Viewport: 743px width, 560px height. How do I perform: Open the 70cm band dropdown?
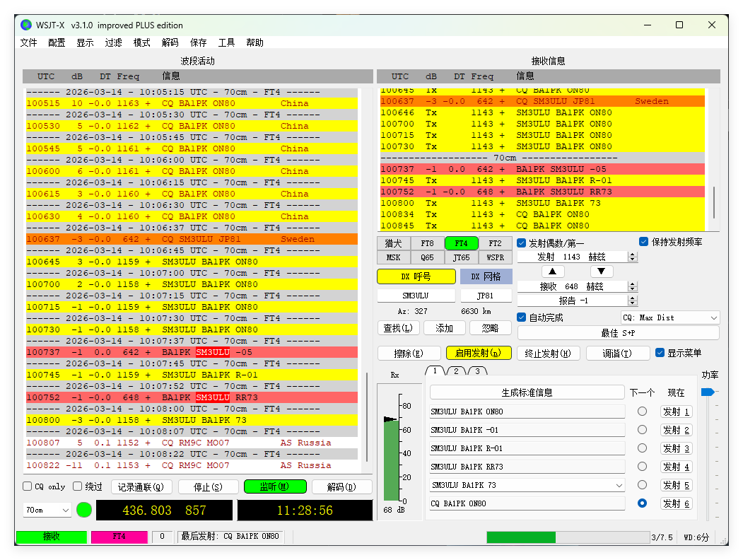(x=47, y=511)
